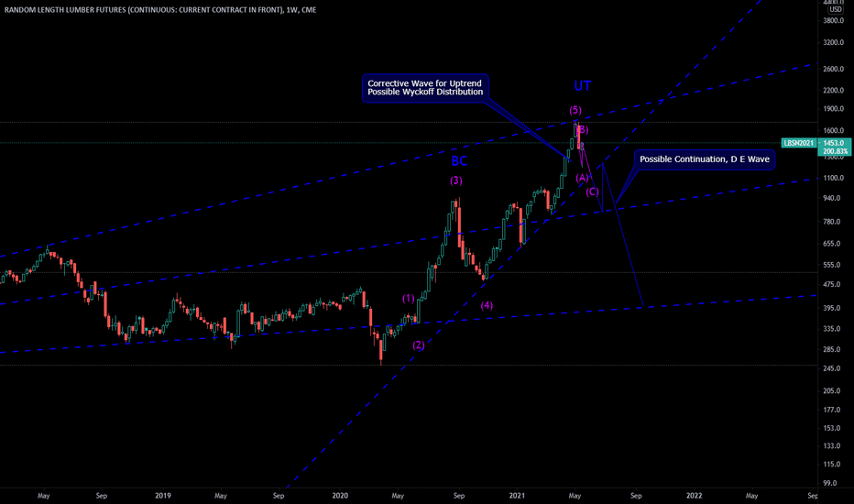Click the 115.0 price axis label
The image size is (854, 504).
pos(832,465)
